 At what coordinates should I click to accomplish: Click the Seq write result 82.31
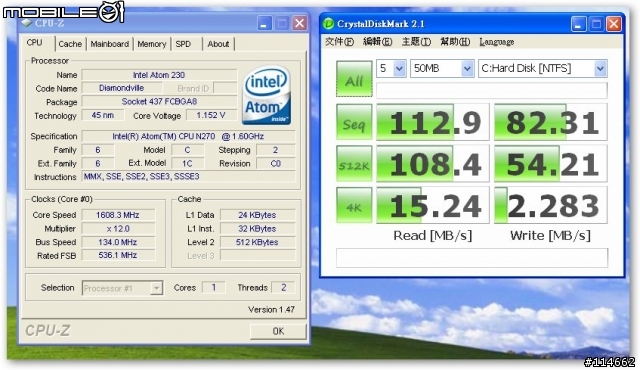(551, 122)
